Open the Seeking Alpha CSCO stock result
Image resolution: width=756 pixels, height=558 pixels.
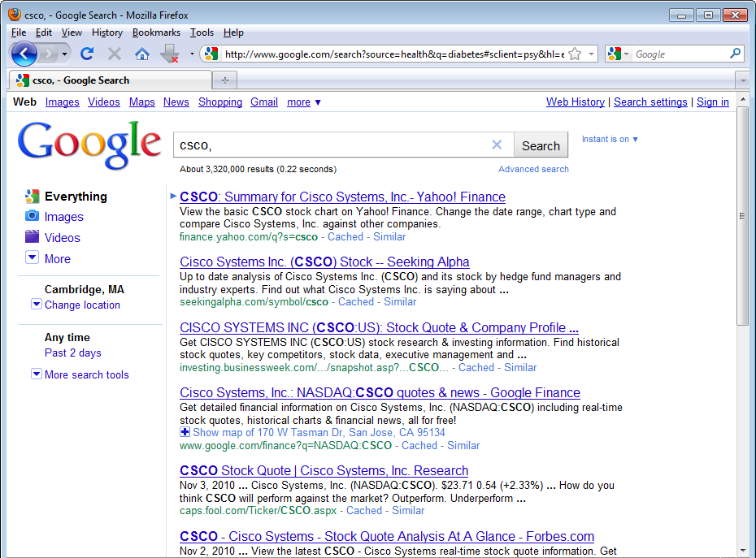(x=324, y=262)
